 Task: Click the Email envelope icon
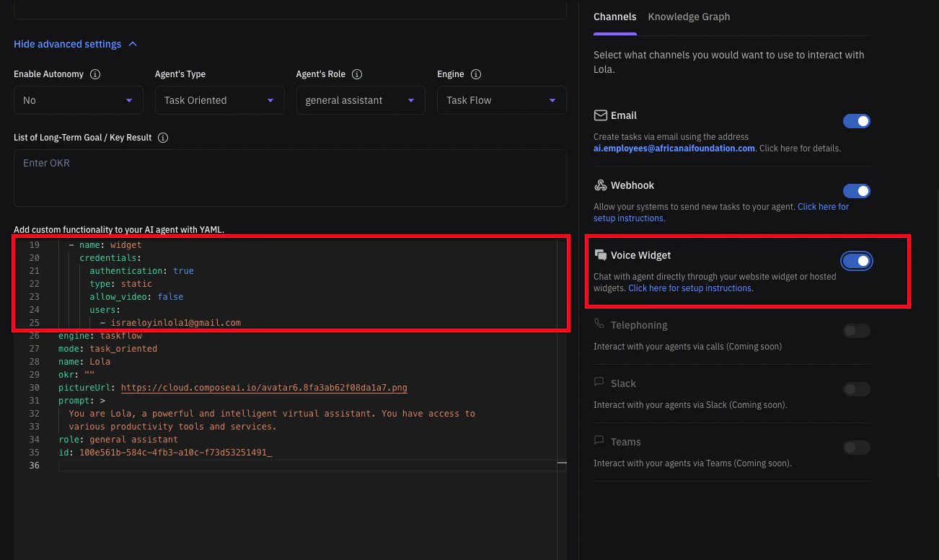[x=600, y=115]
